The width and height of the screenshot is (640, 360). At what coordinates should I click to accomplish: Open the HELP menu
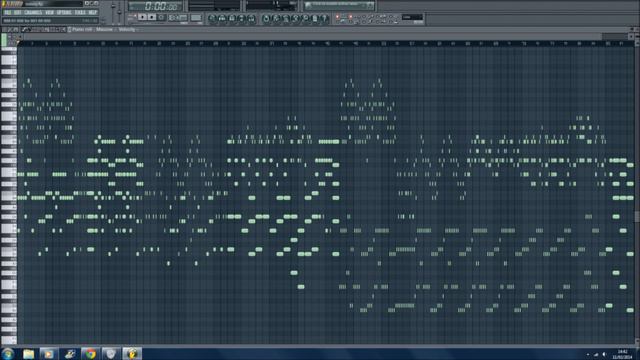(93, 13)
